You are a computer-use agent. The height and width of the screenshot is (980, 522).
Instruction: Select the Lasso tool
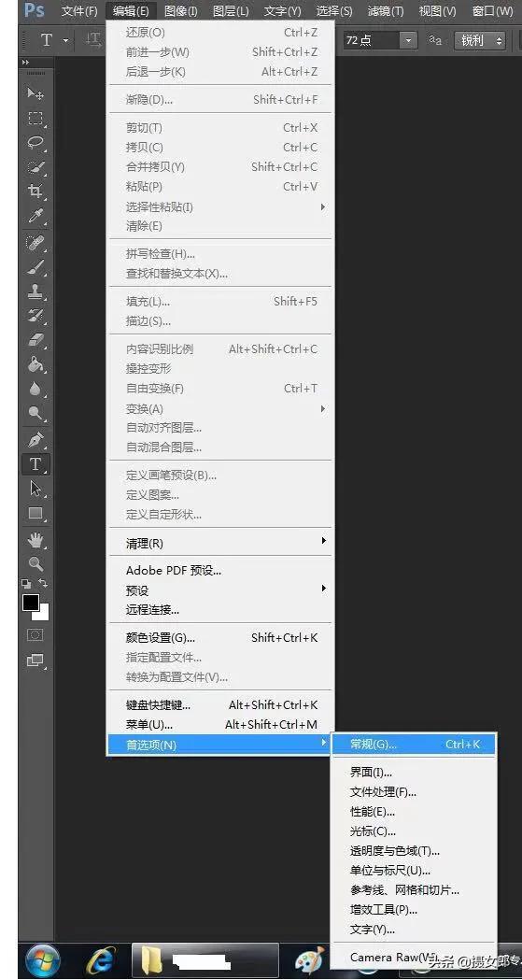pos(35,143)
